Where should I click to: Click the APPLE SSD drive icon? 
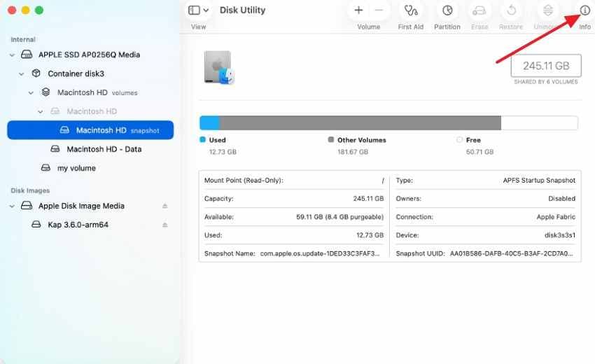pos(27,55)
